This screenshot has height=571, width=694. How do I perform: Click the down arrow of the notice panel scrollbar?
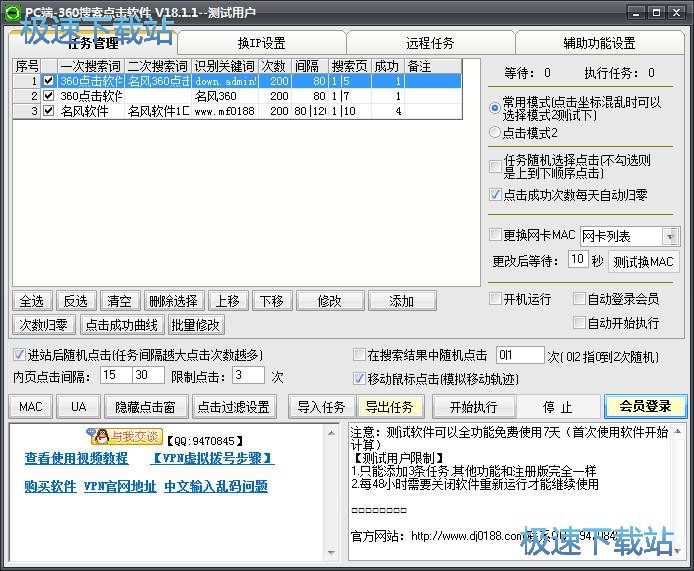(x=678, y=552)
